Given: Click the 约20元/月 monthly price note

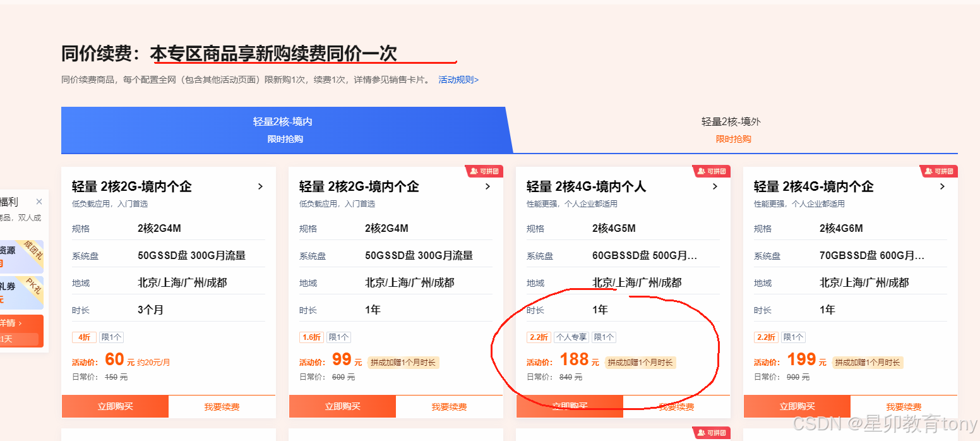Looking at the screenshot, I should click(154, 363).
